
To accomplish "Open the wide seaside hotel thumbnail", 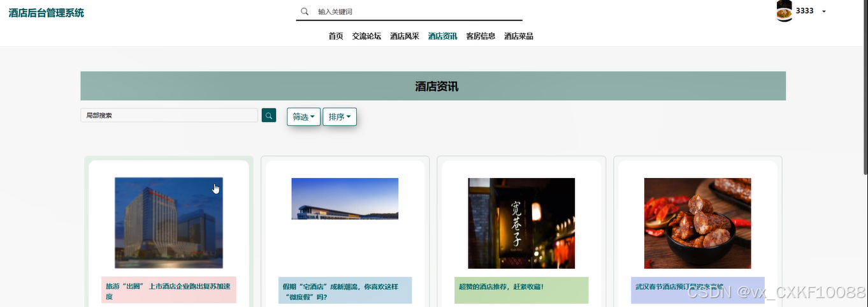I will coord(345,199).
